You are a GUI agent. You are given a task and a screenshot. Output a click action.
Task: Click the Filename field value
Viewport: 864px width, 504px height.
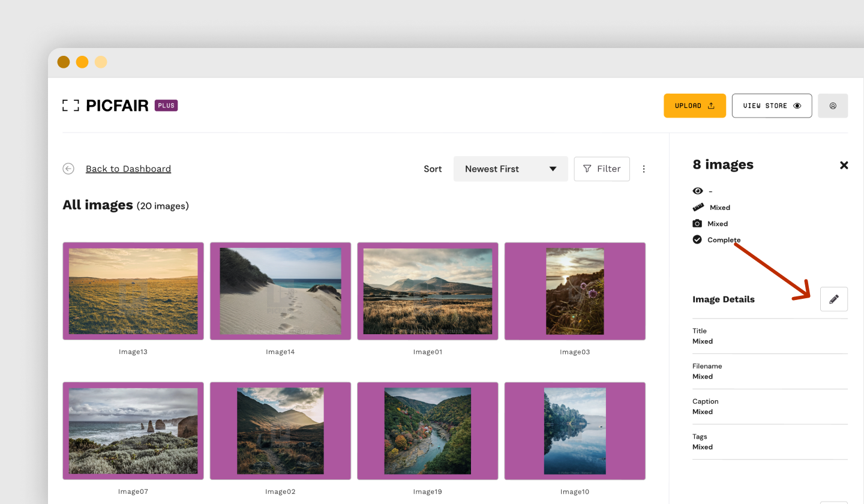pyautogui.click(x=703, y=377)
